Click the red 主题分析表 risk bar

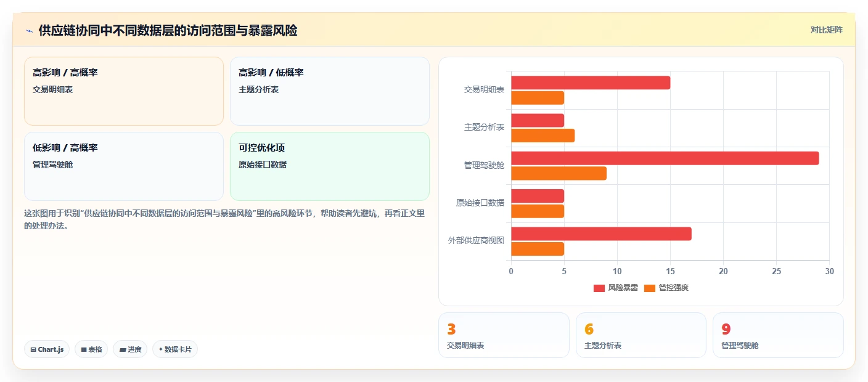[x=538, y=120]
